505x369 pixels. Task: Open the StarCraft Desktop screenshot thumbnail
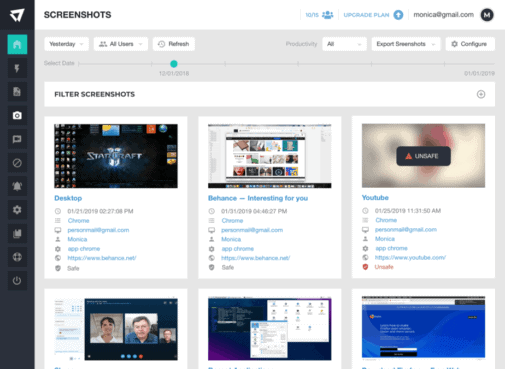click(x=116, y=156)
